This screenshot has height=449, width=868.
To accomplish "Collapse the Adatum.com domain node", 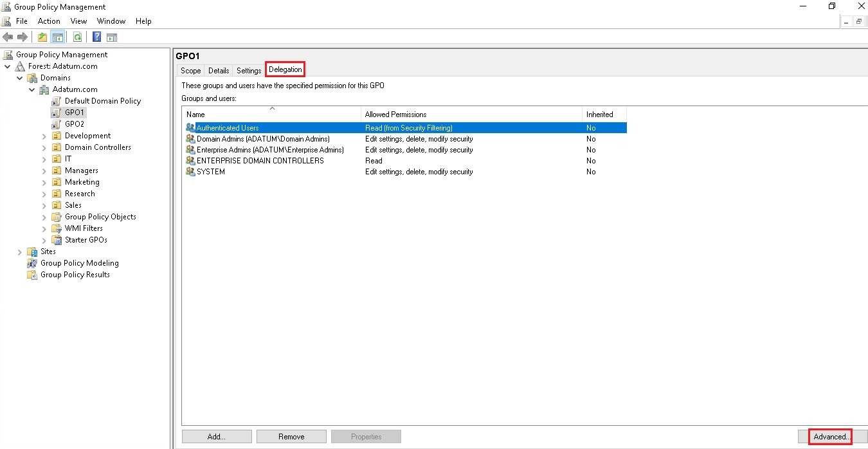I will tap(32, 89).
